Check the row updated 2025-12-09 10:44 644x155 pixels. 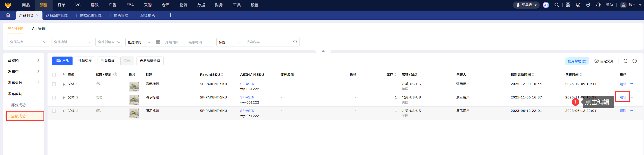pos(54,84)
